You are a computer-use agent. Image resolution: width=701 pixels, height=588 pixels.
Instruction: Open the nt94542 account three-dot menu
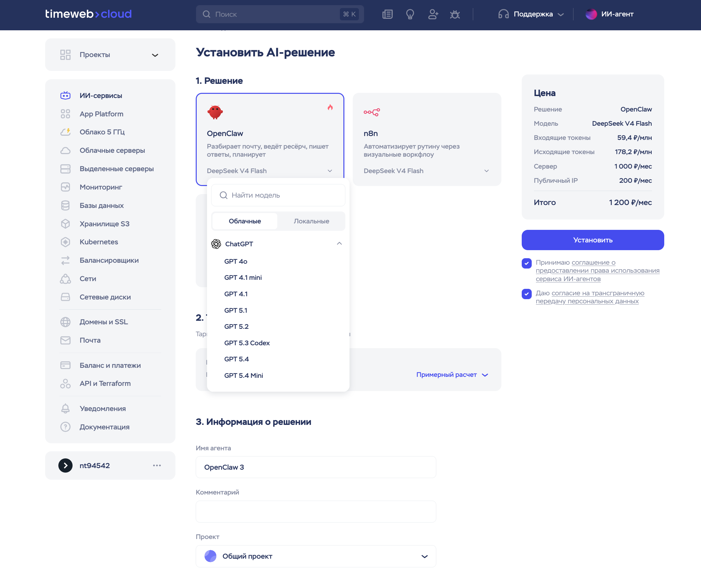pyautogui.click(x=157, y=465)
